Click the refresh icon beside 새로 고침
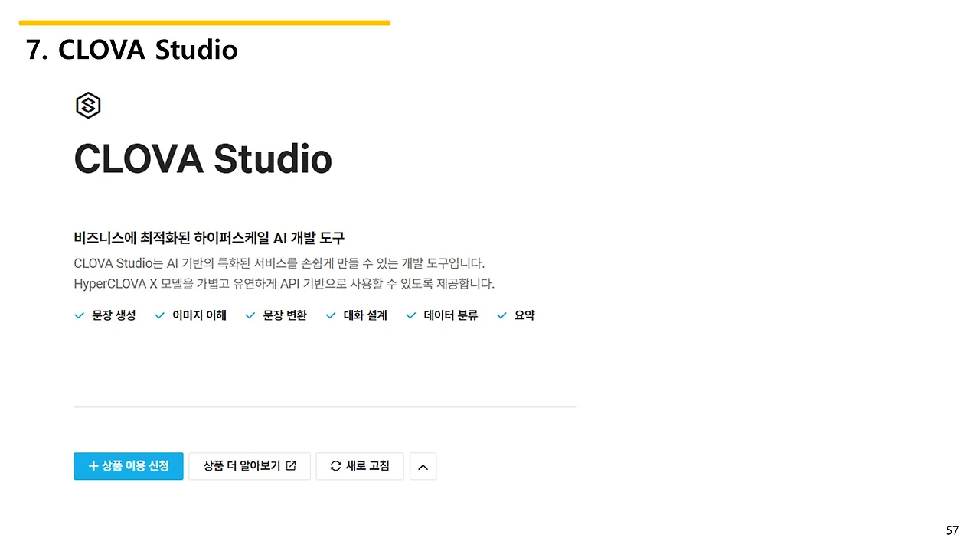Screen dimensions: 980x551 click(335, 466)
